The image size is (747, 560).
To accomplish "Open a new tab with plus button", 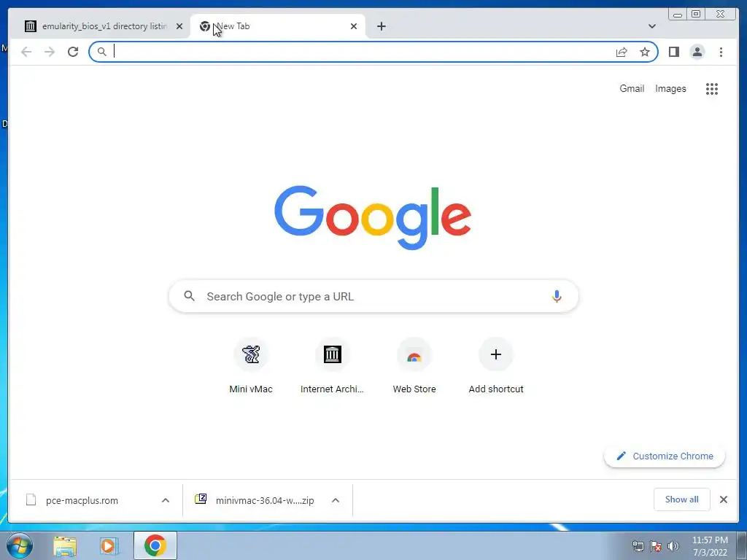I will click(381, 26).
